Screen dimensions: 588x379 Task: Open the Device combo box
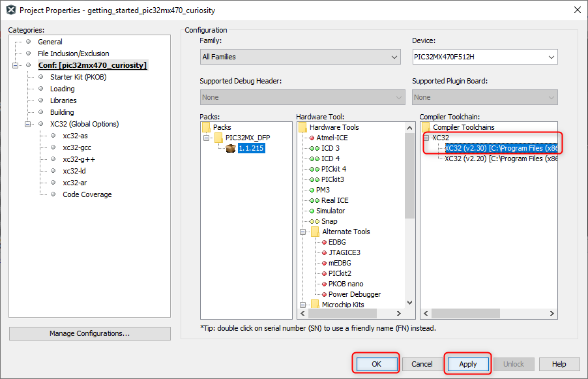click(484, 57)
